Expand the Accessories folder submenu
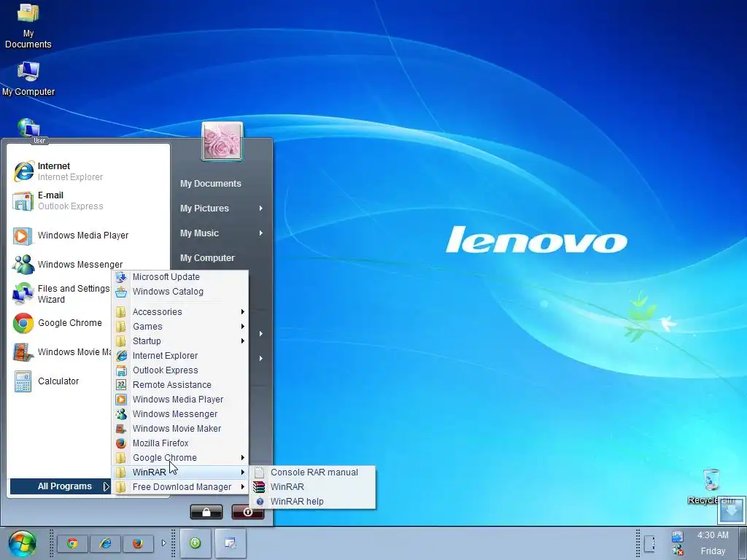This screenshot has width=747, height=560. (180, 312)
